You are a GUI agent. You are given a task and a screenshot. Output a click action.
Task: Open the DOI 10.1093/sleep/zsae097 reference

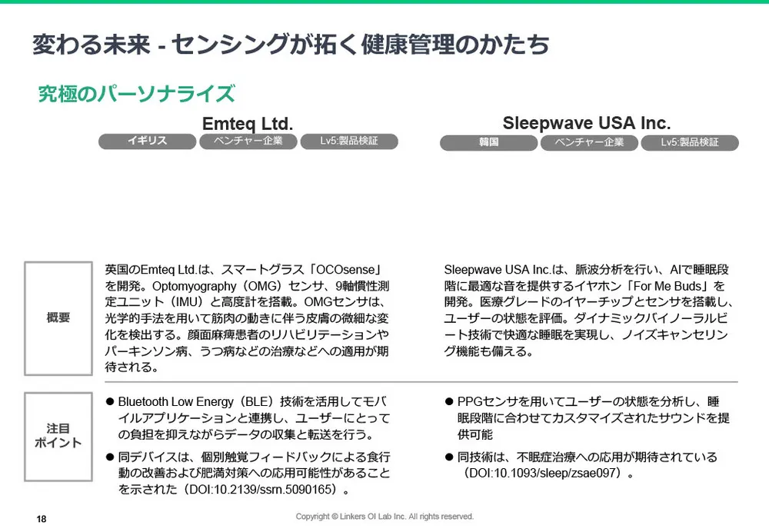point(546,474)
